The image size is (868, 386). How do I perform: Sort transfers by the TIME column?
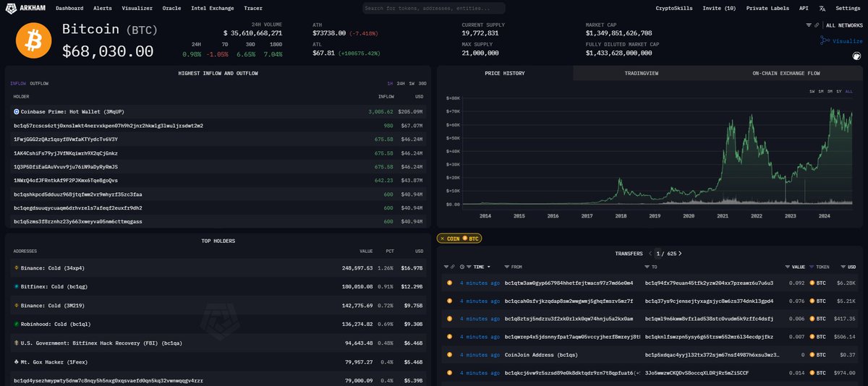point(479,267)
